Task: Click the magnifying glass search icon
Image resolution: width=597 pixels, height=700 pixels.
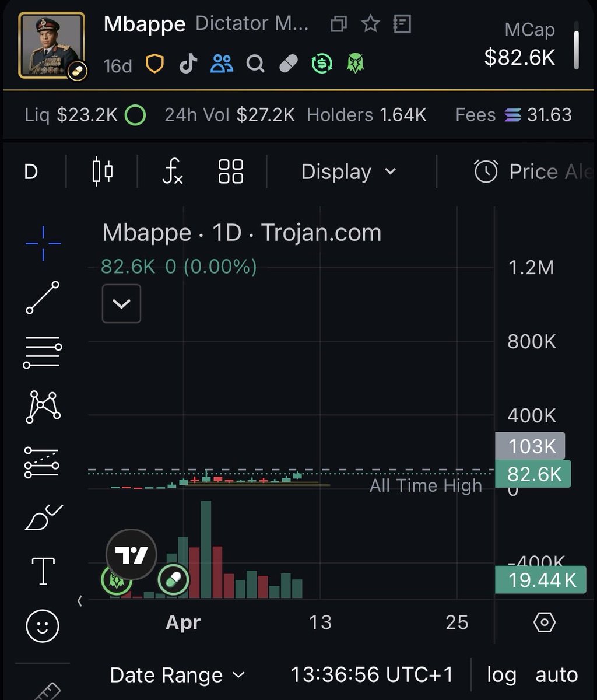Action: 255,64
